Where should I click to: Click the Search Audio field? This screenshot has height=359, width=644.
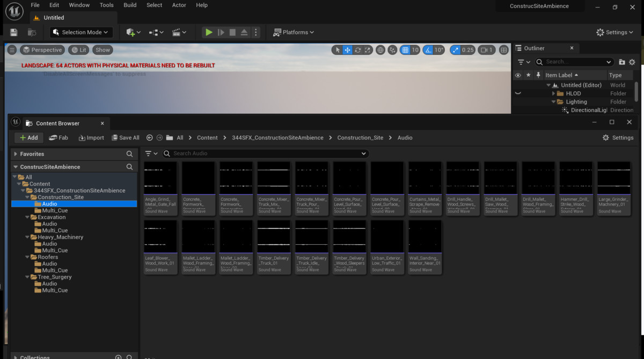point(266,153)
